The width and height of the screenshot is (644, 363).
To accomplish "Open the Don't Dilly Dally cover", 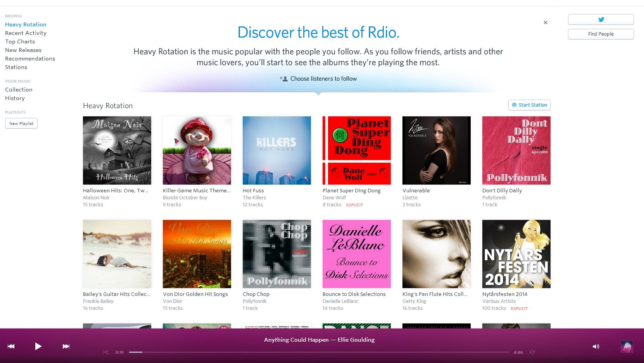I will (x=516, y=150).
